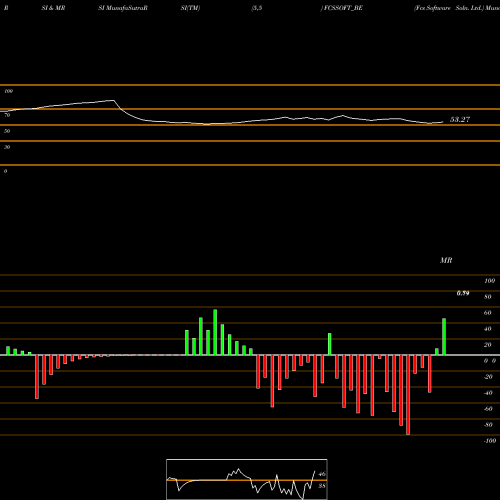This screenshot has height=500, width=500.
Task: Click the '46' value in the mini chart
Action: click(322, 474)
